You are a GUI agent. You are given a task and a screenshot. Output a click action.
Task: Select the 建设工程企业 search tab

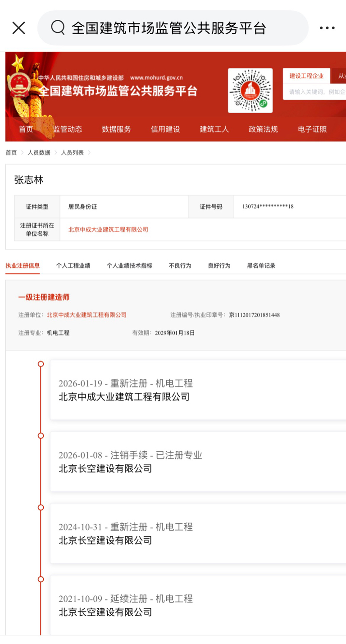(x=306, y=76)
